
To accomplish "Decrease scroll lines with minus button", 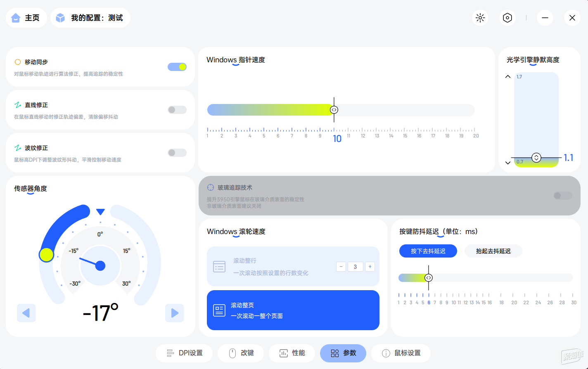I will [341, 267].
